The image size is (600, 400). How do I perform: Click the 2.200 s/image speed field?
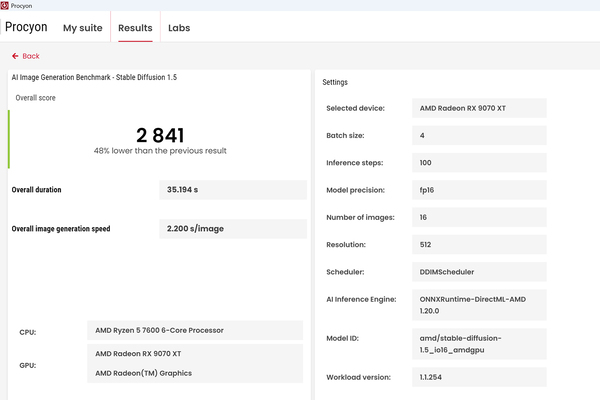[233, 229]
